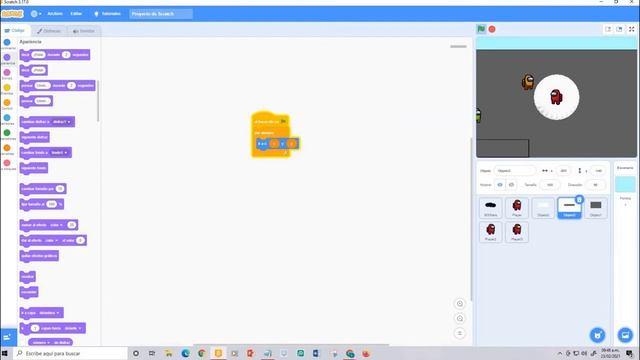Open delantera dropdown in ir a capa block
Viewport: 640px width, 360px height.
click(49, 313)
